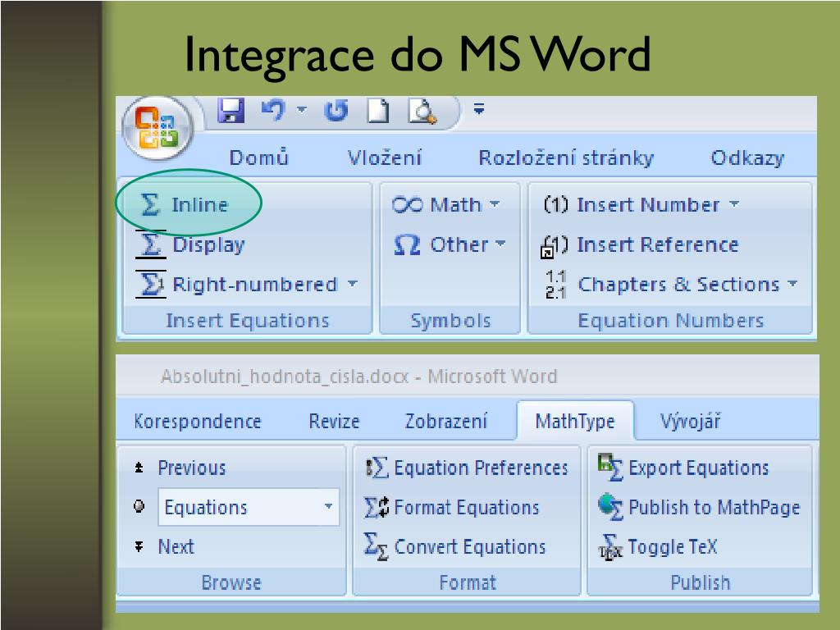Switch to the Domů ribbon tab

(x=259, y=157)
